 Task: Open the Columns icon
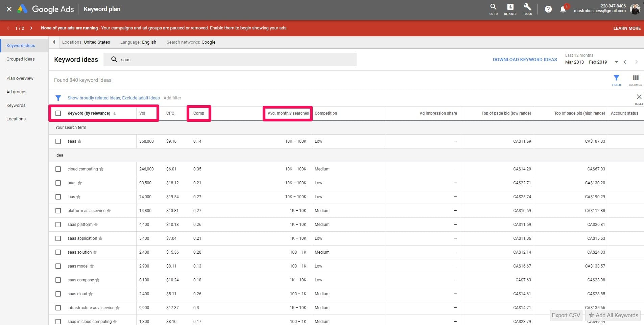pyautogui.click(x=635, y=80)
